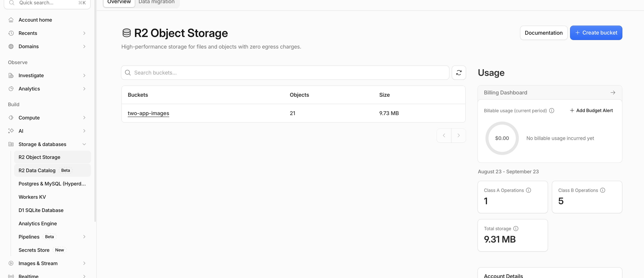
Task: Click the Account Details heading
Action: (503, 276)
